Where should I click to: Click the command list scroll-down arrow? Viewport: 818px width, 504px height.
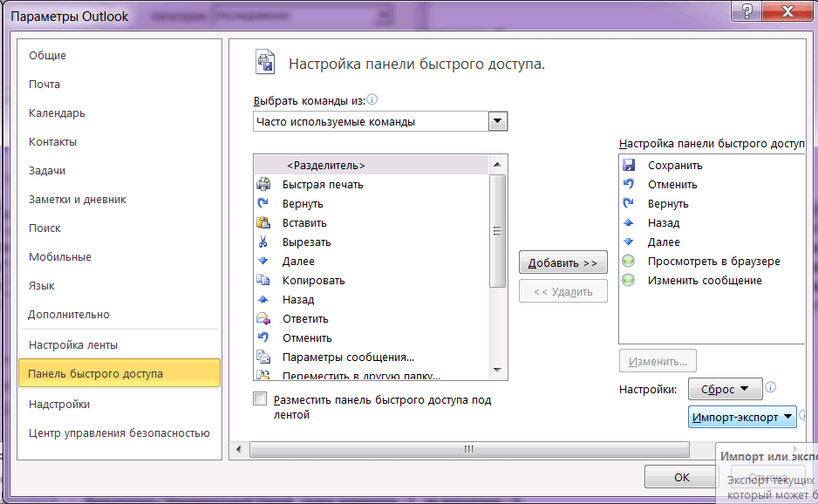point(497,370)
